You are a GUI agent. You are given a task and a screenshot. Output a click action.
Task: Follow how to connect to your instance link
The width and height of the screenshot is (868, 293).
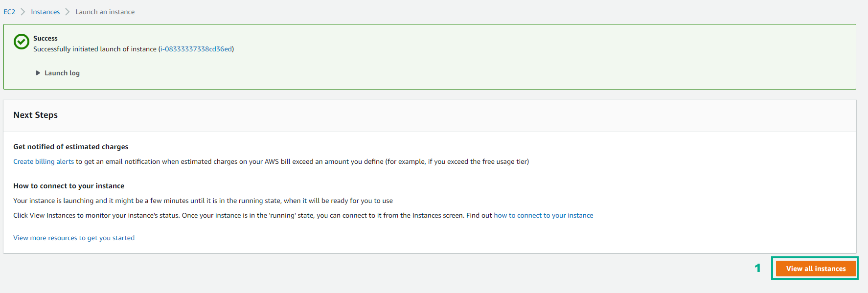click(544, 215)
